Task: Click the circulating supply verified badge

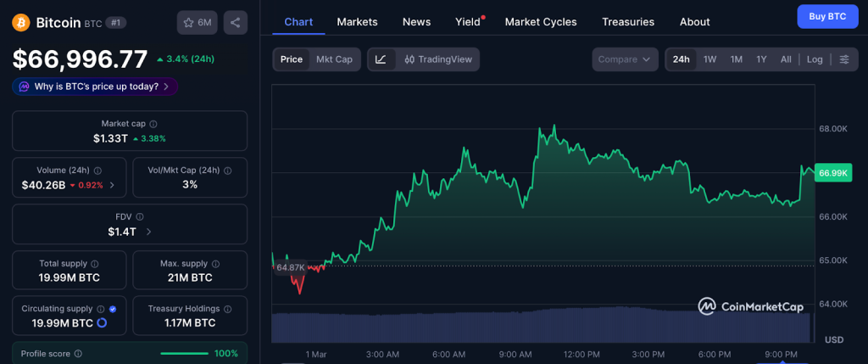Action: click(x=114, y=309)
